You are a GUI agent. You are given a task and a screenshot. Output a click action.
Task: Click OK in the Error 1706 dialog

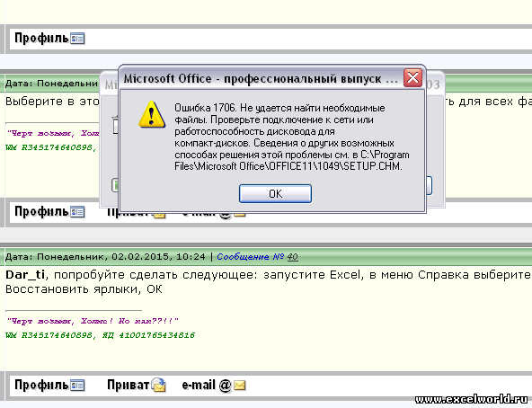point(275,194)
